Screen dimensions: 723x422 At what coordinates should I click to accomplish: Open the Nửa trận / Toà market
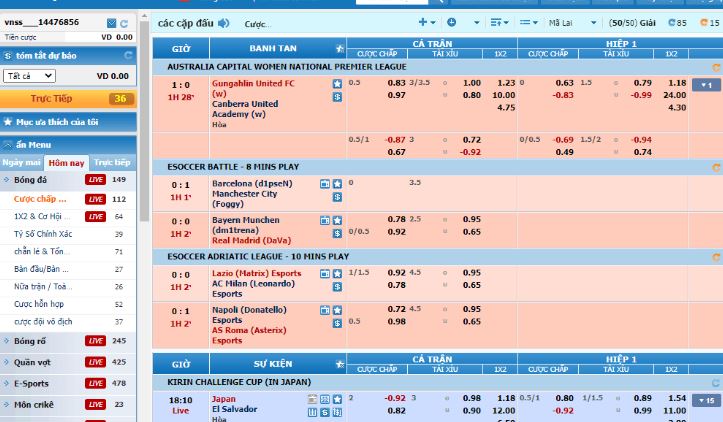[41, 286]
